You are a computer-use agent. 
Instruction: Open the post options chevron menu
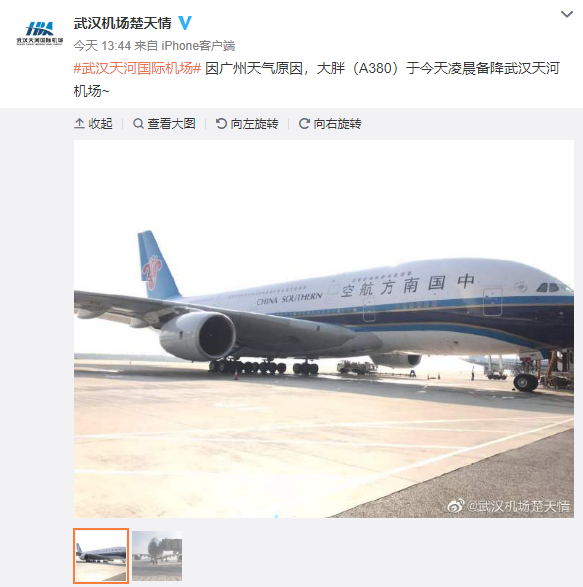(x=567, y=14)
